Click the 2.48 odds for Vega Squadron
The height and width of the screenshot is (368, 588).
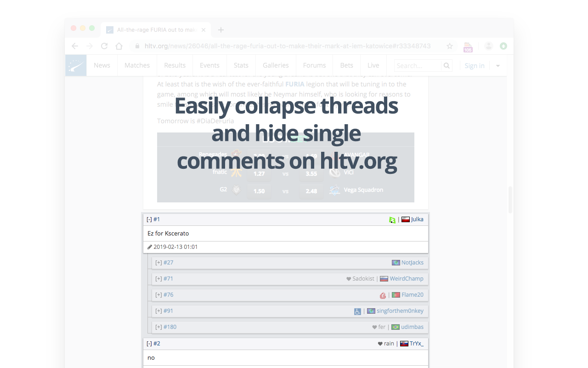(x=311, y=191)
